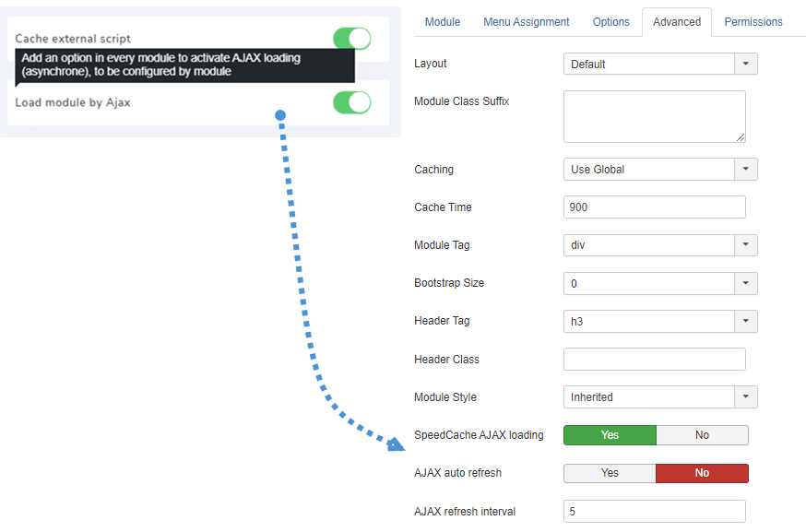Disable the Load module by Ajax switch
The width and height of the screenshot is (806, 532).
coord(351,102)
